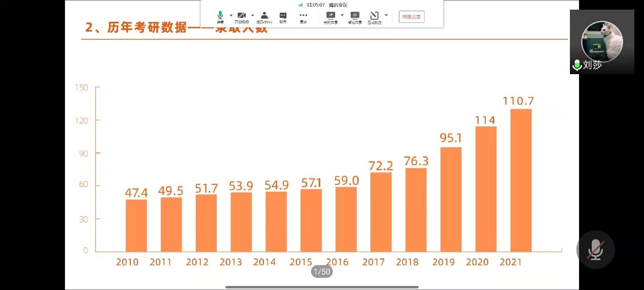This screenshot has width=644, height=290.
Task: Click the bottom home gesture bar
Action: click(322, 287)
